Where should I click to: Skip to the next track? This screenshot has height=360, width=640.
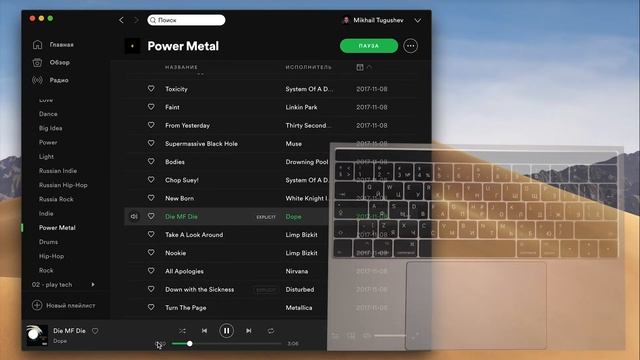(x=249, y=331)
